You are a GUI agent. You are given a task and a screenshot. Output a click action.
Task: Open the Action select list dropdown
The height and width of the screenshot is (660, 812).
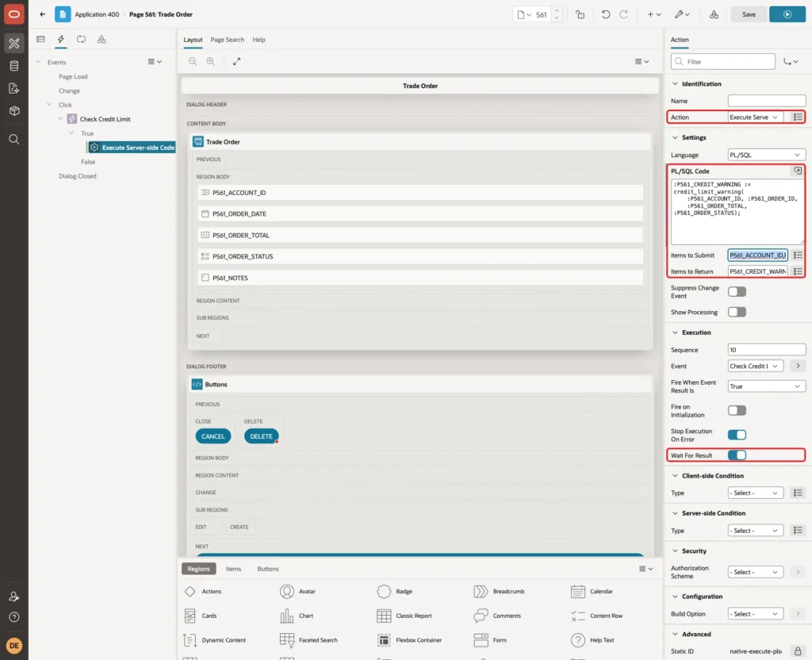pos(755,117)
